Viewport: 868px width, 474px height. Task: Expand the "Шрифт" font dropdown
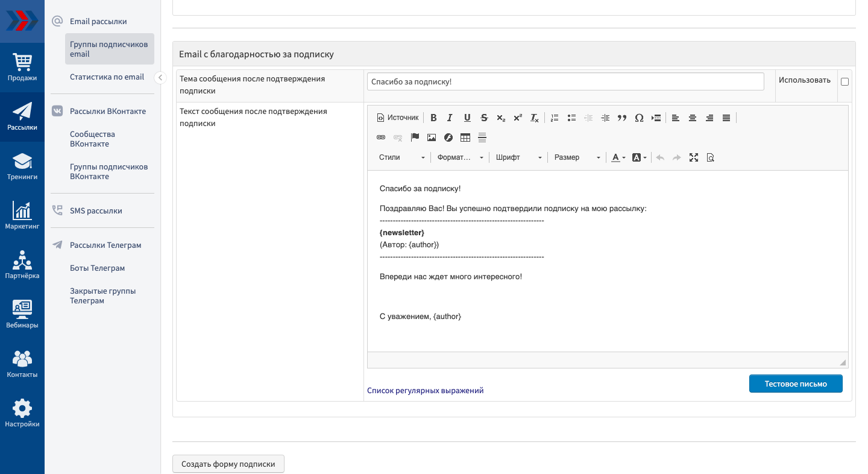(518, 157)
